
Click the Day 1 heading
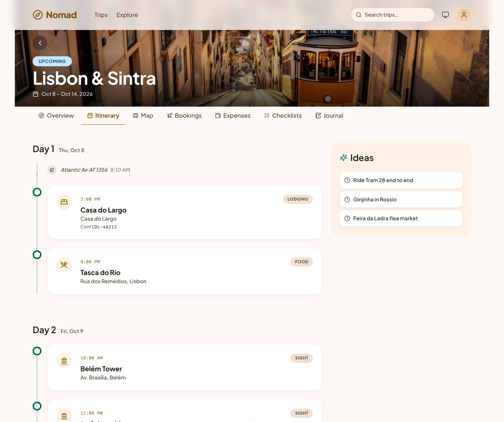click(43, 149)
